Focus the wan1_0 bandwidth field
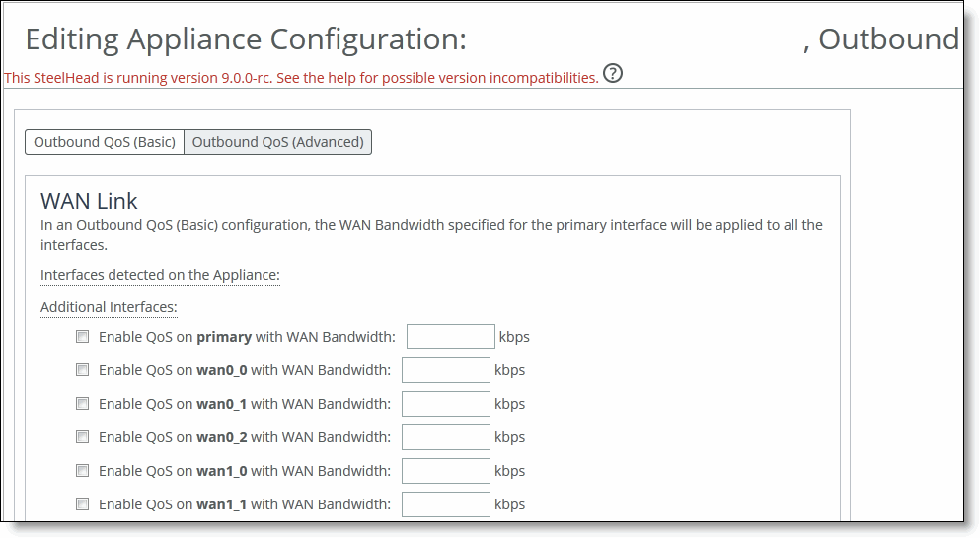 click(x=446, y=471)
